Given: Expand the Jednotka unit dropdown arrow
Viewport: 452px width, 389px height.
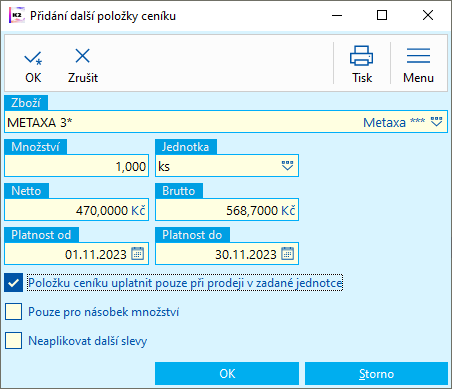Looking at the screenshot, I should pyautogui.click(x=287, y=166).
